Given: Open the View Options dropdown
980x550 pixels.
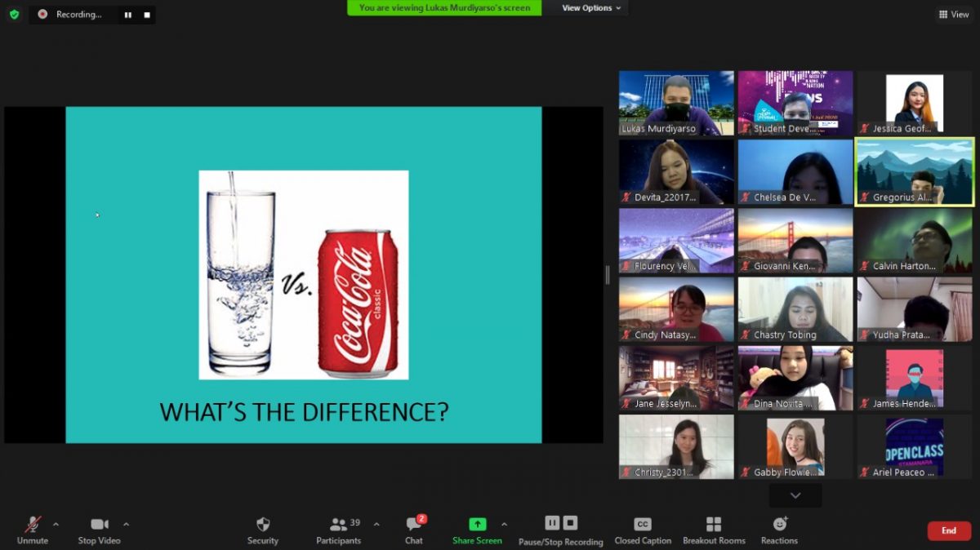Looking at the screenshot, I should tap(591, 8).
